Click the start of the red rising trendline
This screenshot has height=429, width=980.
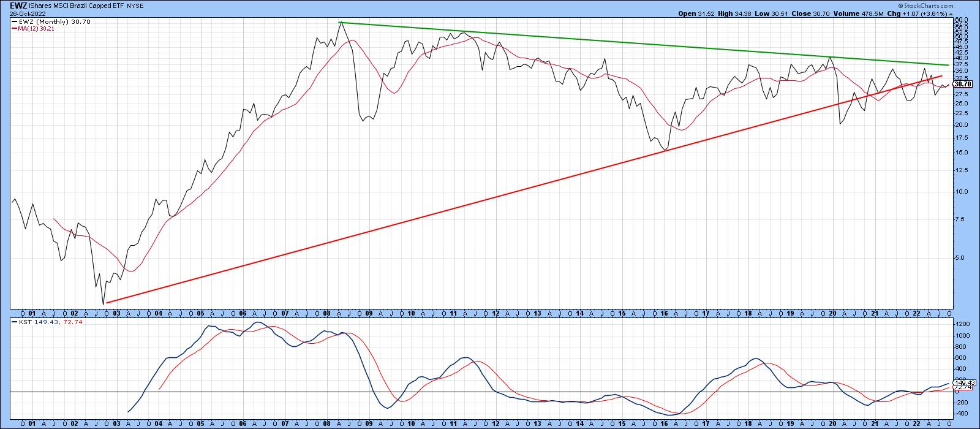pos(106,303)
